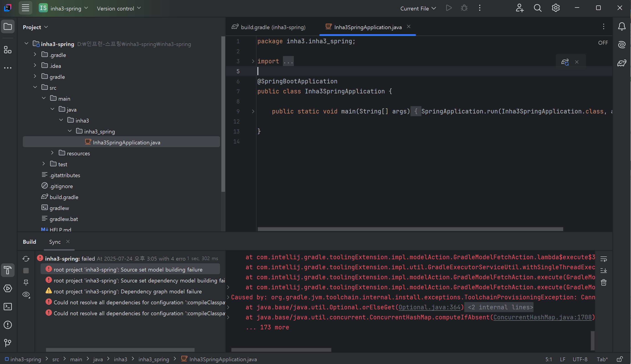Toggle soft-wrap in build output

coord(603,259)
